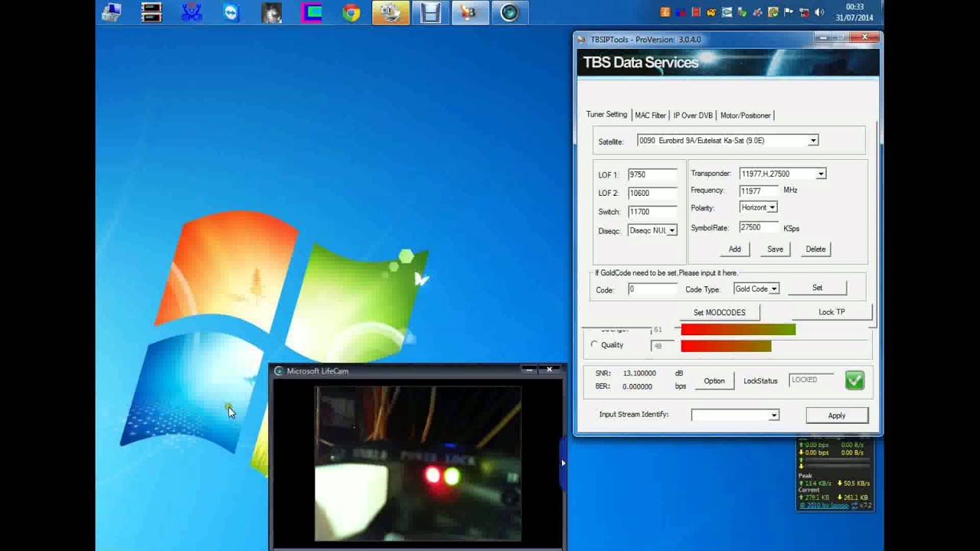Click the blue figure taskbar icon
This screenshot has height=551, width=980.
(x=191, y=13)
